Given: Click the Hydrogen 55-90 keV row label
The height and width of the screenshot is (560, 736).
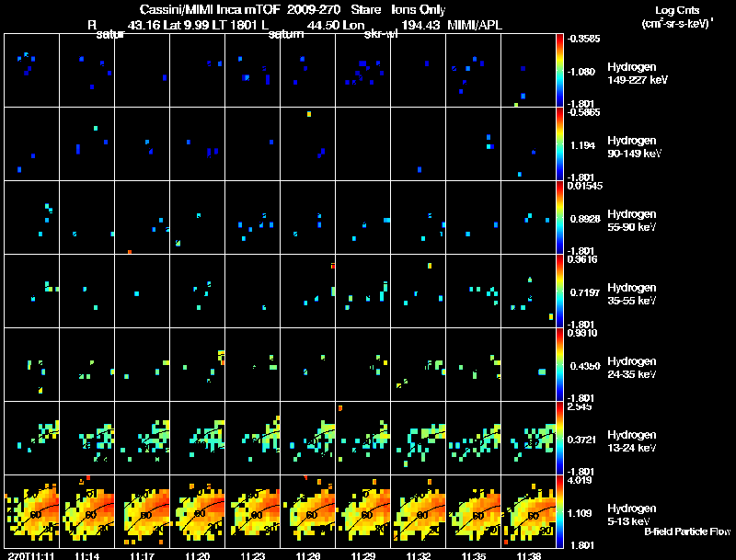Looking at the screenshot, I should point(632,221).
